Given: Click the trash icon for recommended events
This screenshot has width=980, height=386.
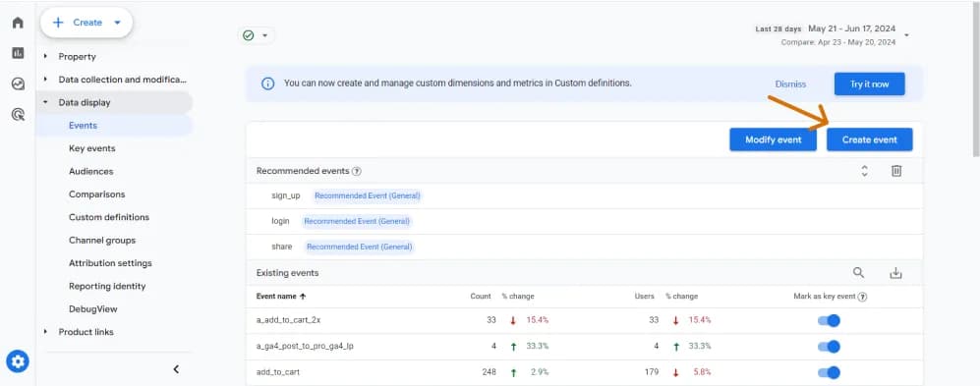Looking at the screenshot, I should pos(895,171).
